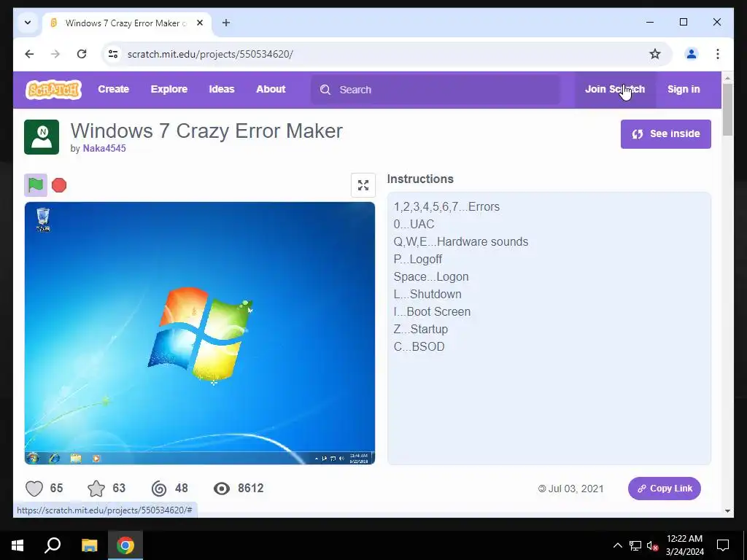Open the Create menu item
Viewport: 747px width, 560px height.
(113, 89)
